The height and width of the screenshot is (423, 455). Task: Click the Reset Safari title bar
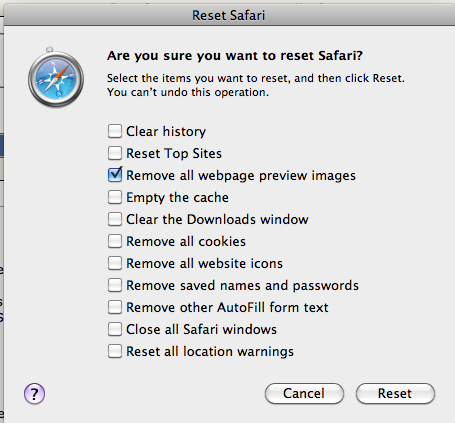[229, 15]
